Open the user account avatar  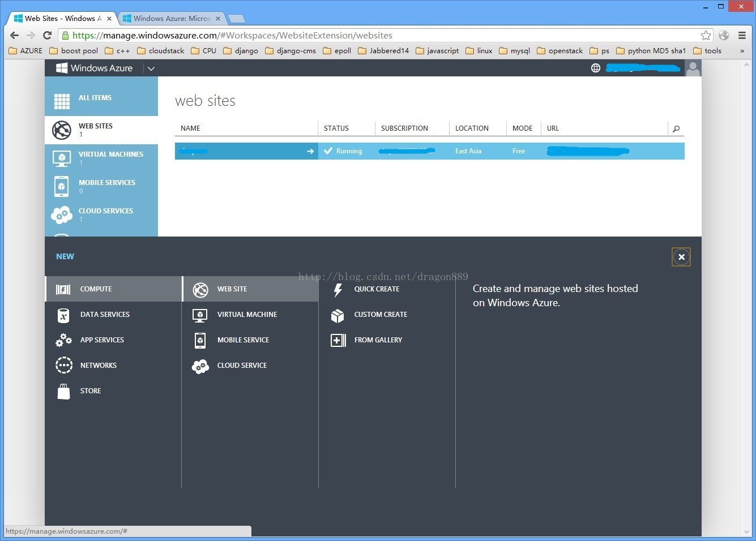click(693, 68)
